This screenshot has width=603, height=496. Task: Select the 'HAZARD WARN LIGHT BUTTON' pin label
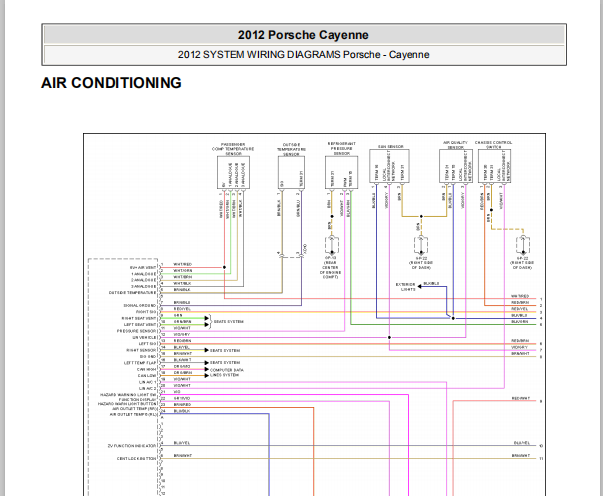tap(127, 404)
